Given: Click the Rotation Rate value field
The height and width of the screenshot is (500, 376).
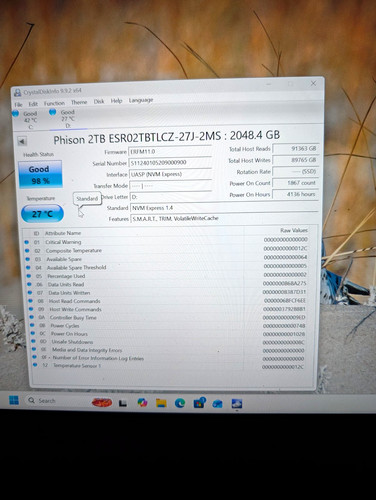Looking at the screenshot, I should coord(295,172).
